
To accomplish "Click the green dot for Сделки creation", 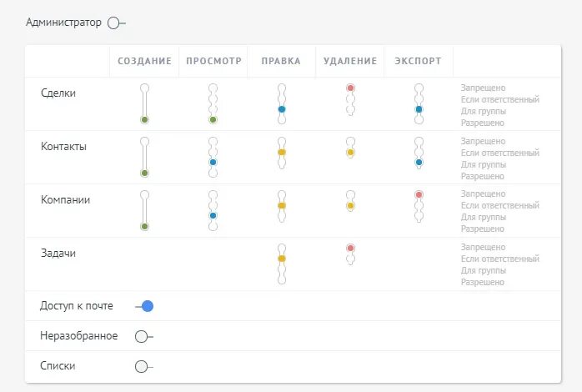I will pyautogui.click(x=144, y=120).
